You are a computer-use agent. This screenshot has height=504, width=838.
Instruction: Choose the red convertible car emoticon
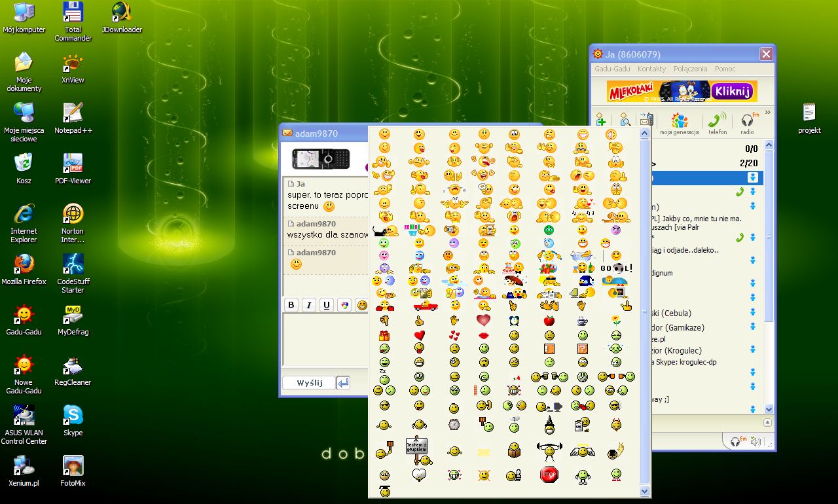pyautogui.click(x=426, y=306)
